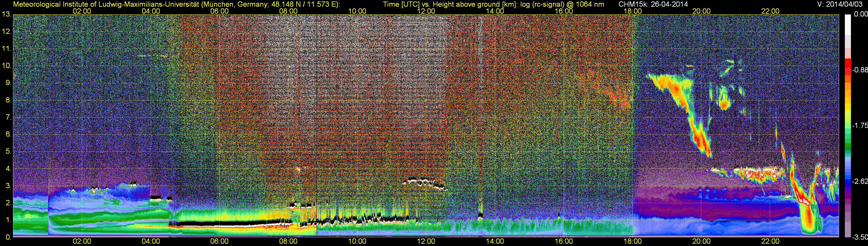Click the '3.' km label on the height axis
Image resolution: width=868 pixels, height=246 pixels.
[x=8, y=186]
